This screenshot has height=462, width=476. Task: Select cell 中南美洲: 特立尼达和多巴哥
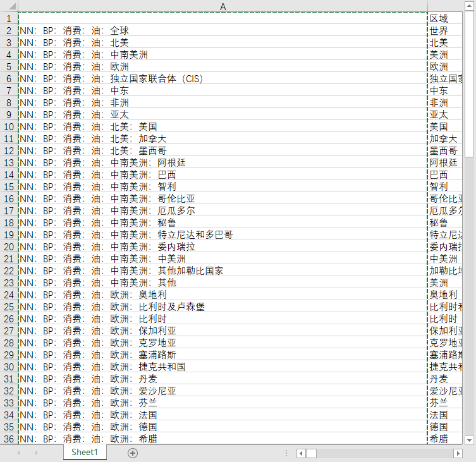click(223, 234)
